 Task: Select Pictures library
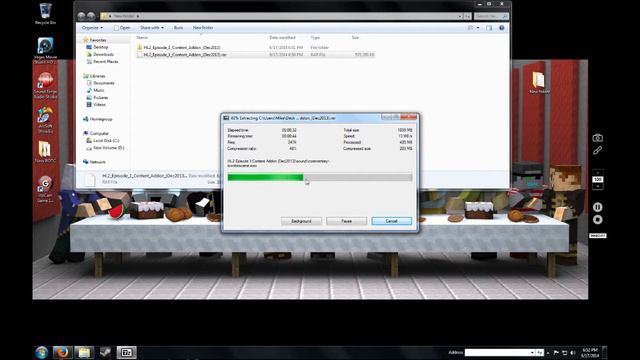pos(97,98)
